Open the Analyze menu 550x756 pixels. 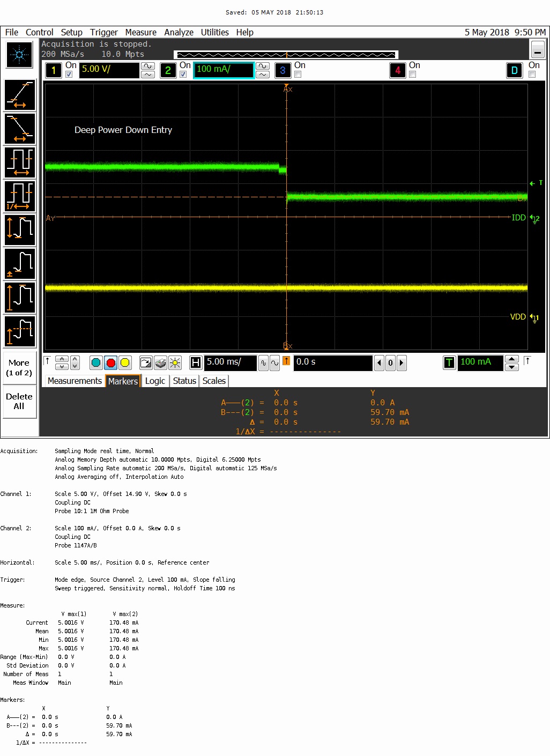179,32
